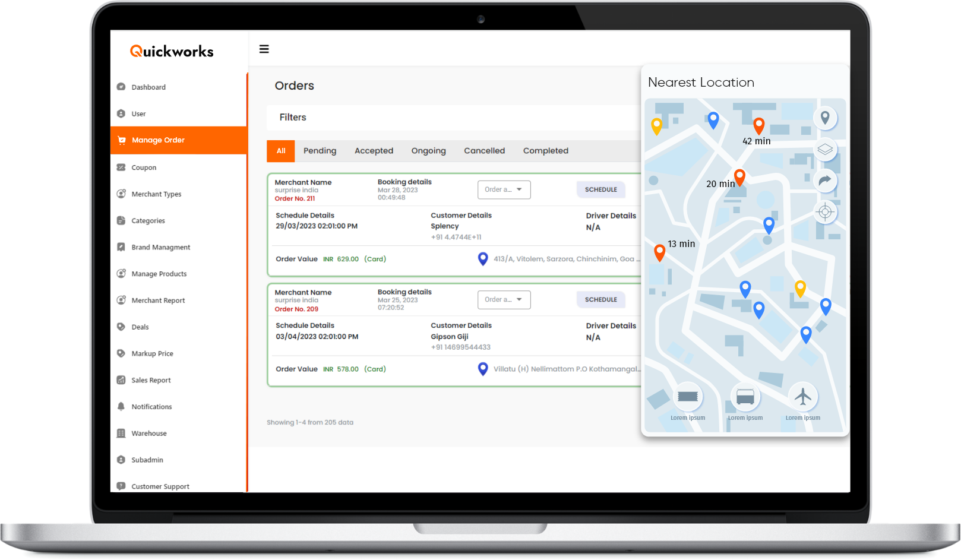Click SCHEDULE button for Order No. 211
Screen dimensions: 961x560
(600, 190)
